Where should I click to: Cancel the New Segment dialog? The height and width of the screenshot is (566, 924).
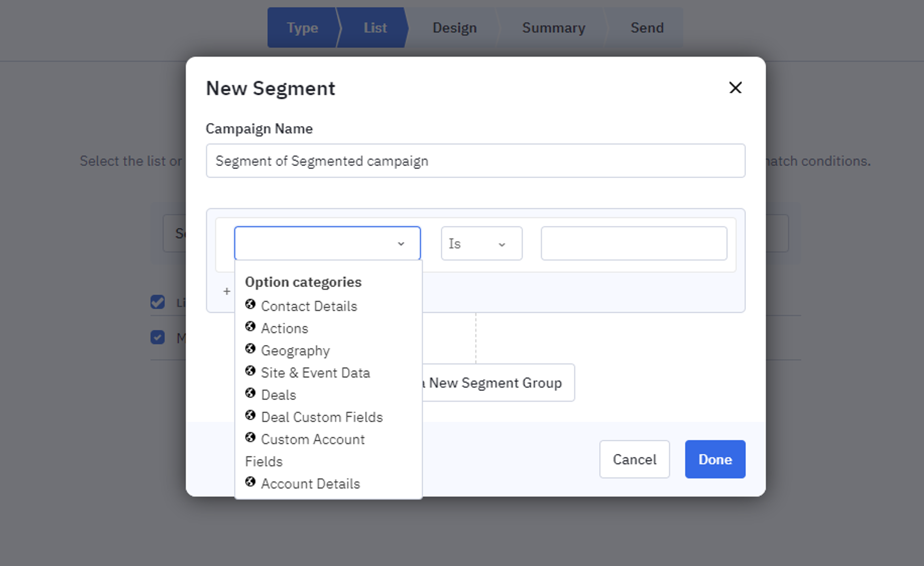(x=634, y=459)
